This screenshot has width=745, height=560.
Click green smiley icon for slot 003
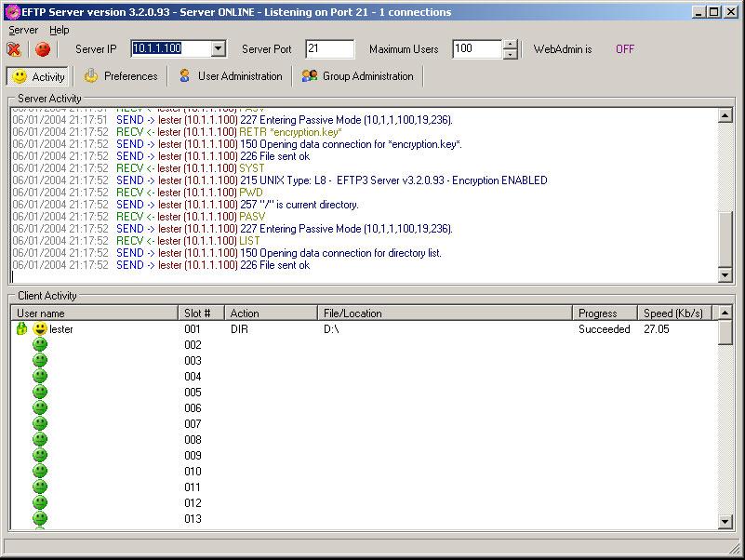click(x=40, y=360)
